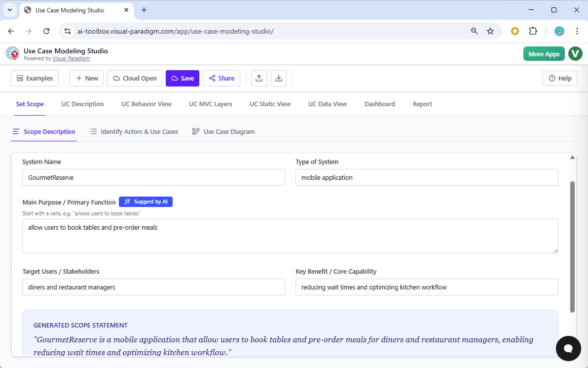Save the project
This screenshot has height=368, width=588.
(x=183, y=78)
